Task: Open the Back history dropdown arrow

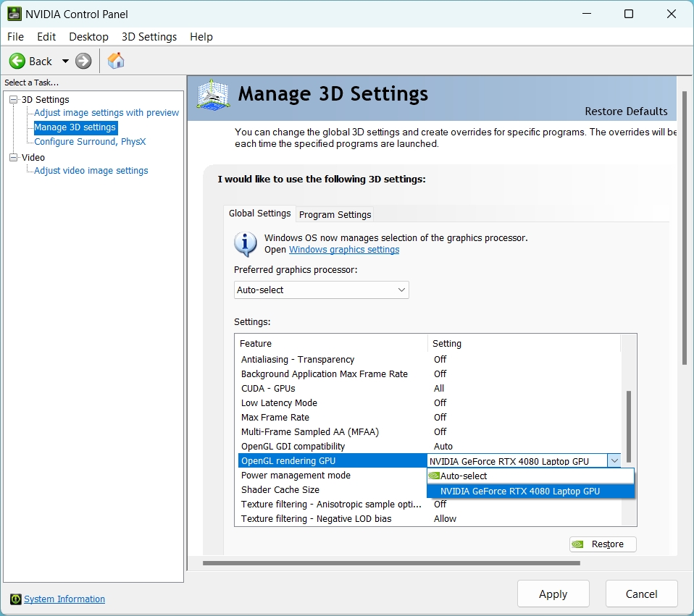Action: (x=65, y=62)
